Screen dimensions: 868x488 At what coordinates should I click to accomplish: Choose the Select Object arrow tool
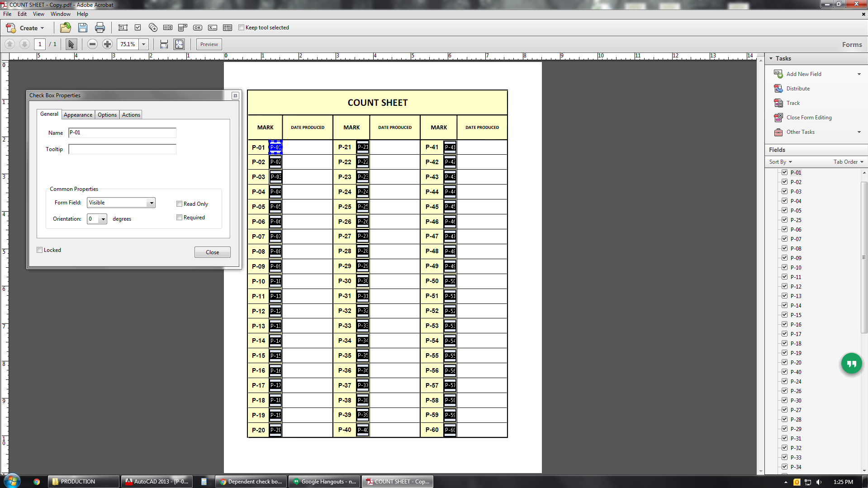point(71,44)
